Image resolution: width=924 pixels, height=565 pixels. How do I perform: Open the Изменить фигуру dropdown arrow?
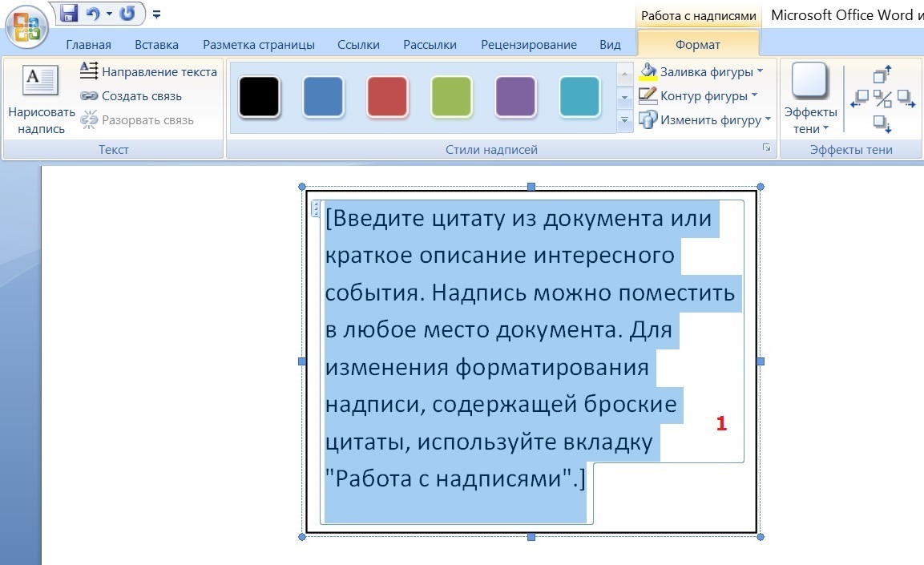(768, 119)
